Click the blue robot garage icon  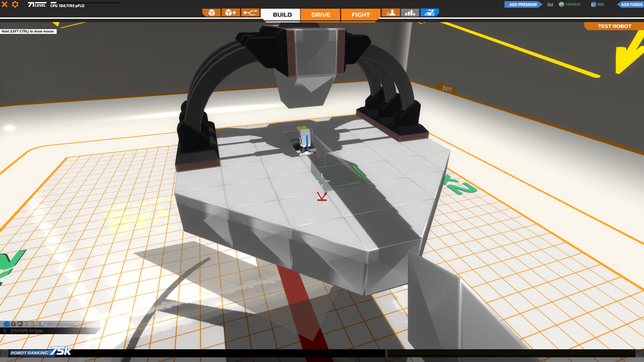pos(429,13)
